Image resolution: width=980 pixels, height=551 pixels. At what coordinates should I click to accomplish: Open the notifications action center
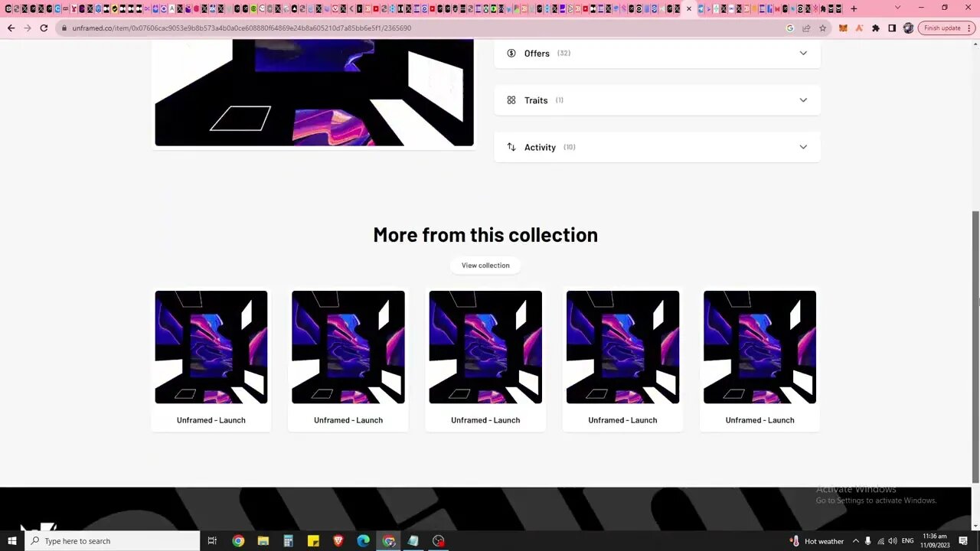[x=963, y=541]
